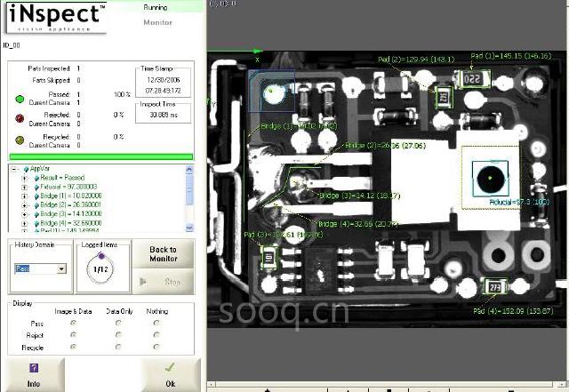The image size is (569, 392).
Task: Switch to the Running mode tab
Action: click(x=157, y=7)
